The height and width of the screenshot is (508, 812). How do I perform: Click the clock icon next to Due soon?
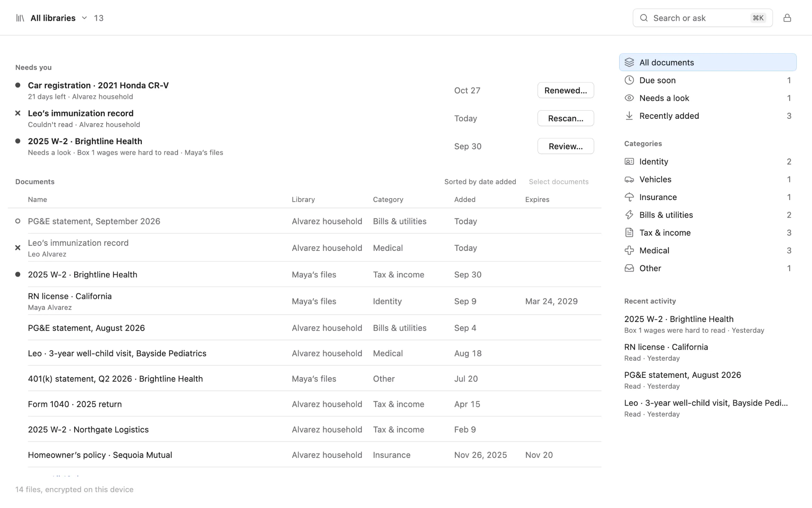coord(629,80)
